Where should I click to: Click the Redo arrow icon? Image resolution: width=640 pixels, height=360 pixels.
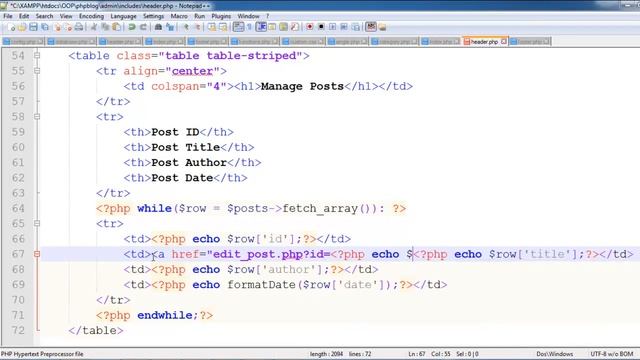[143, 27]
